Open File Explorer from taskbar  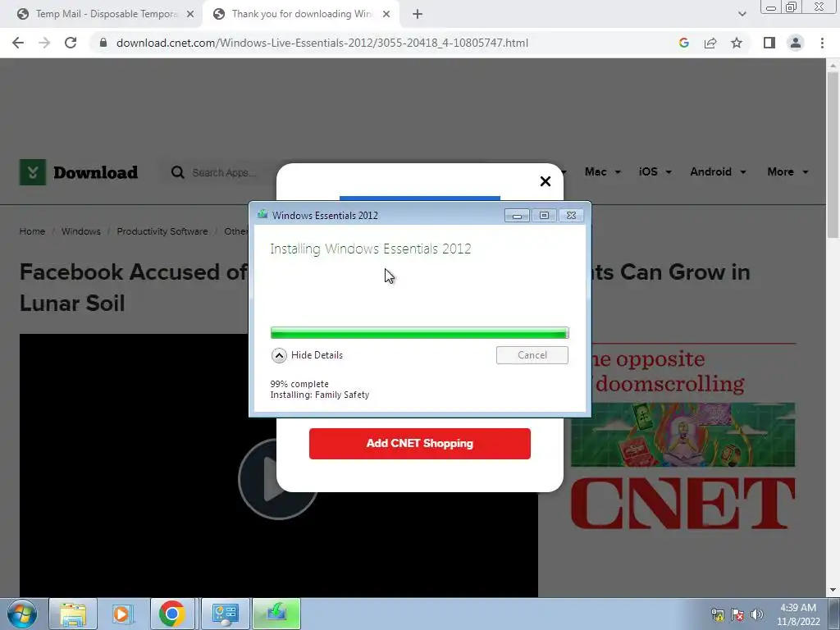tap(73, 614)
